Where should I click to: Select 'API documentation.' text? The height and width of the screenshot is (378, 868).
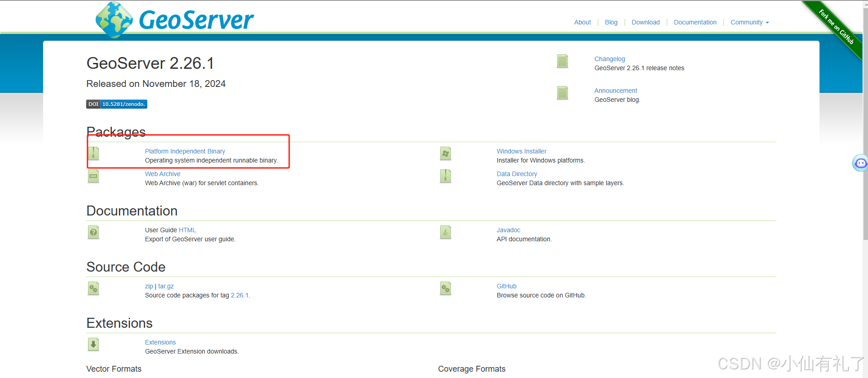coord(524,239)
